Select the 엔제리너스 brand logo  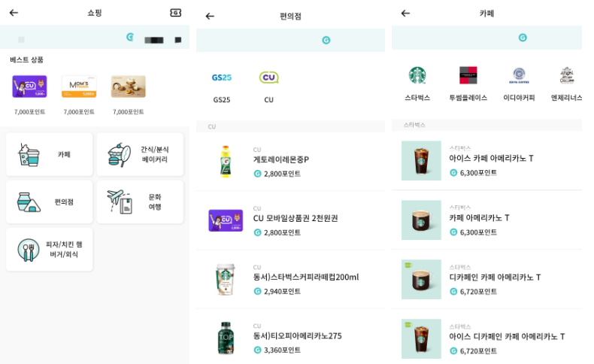tap(567, 75)
